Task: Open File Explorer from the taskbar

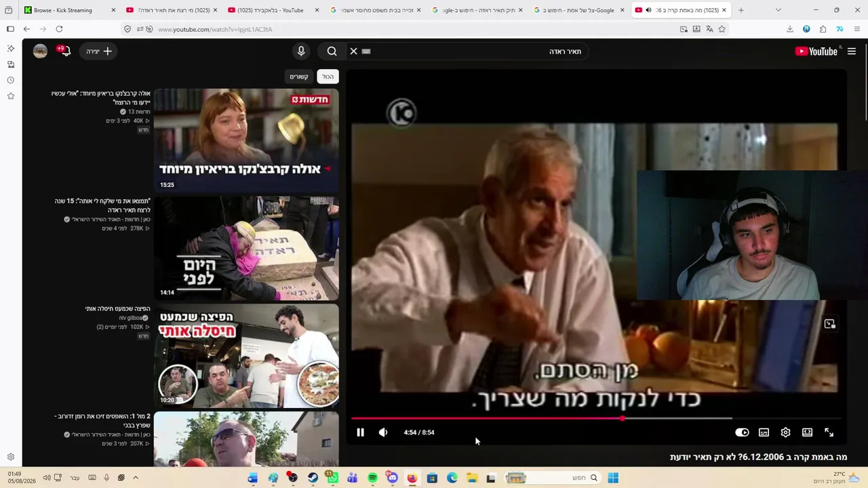Action: [472, 478]
